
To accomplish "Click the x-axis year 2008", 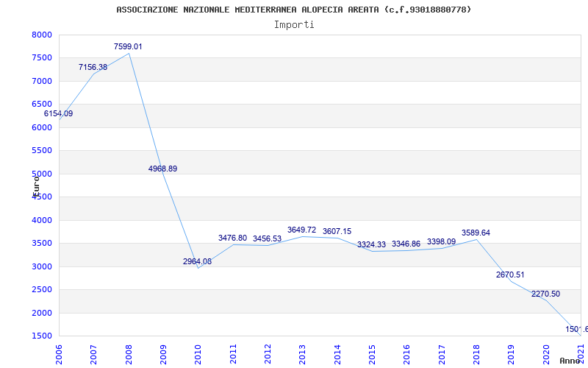I will pos(129,355).
